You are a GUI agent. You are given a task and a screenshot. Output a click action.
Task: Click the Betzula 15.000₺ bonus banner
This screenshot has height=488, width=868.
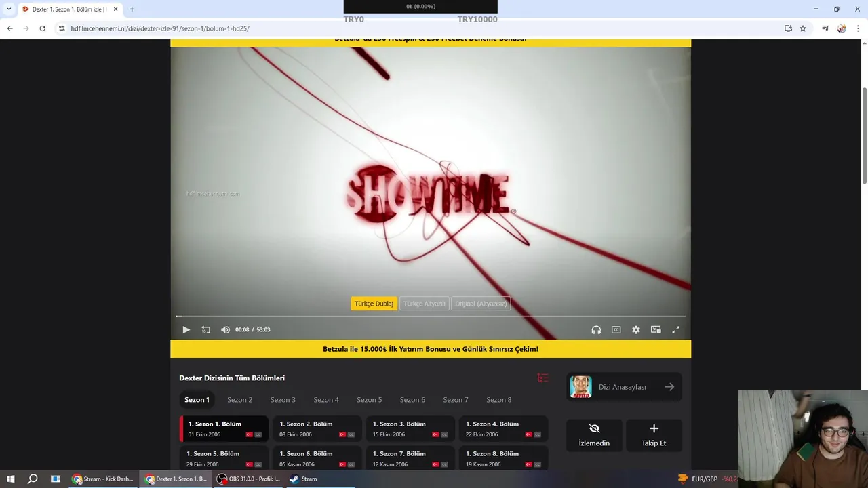[431, 349]
